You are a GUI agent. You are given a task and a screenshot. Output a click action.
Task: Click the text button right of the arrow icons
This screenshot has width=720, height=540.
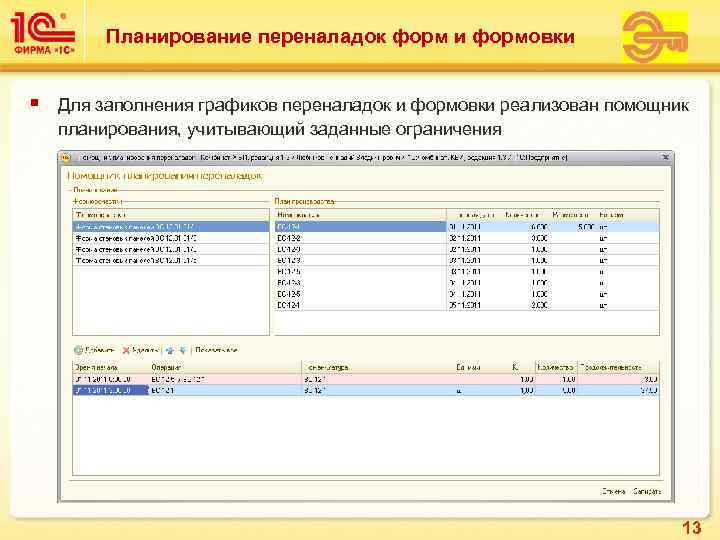216,350
